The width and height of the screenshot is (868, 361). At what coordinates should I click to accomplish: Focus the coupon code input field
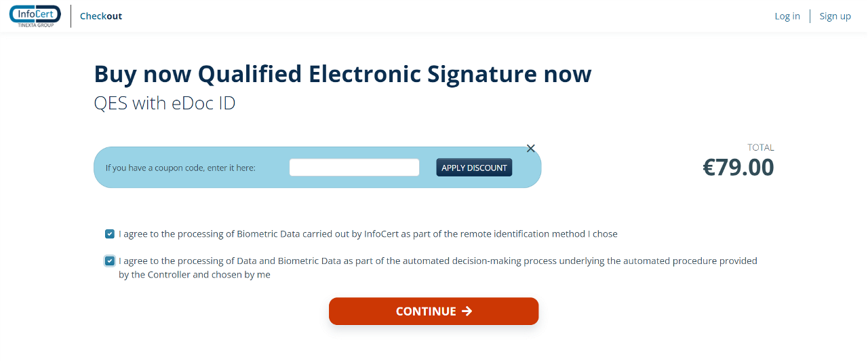(x=354, y=168)
